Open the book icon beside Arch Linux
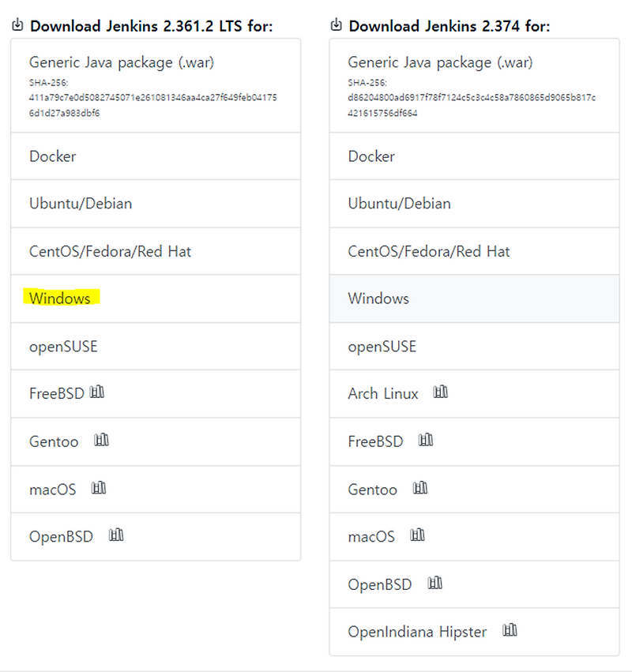Viewport: 632px width, 672px height. 441,392
